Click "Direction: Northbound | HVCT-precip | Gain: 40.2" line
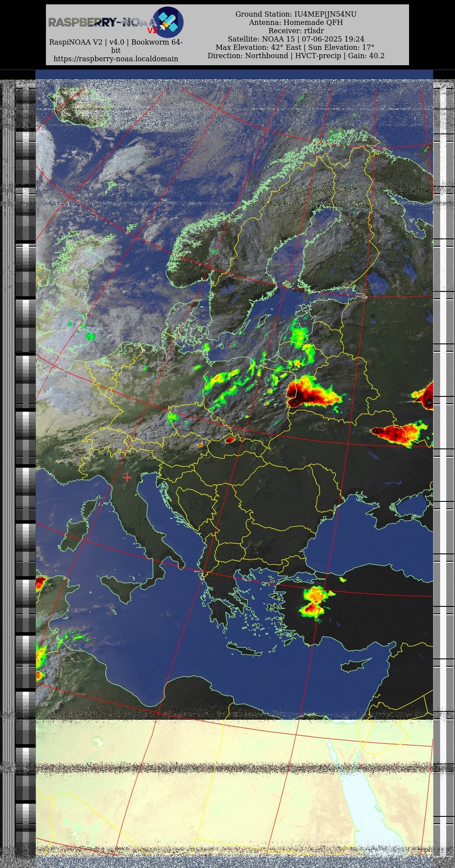Screen dimensions: 455x868 296,56
